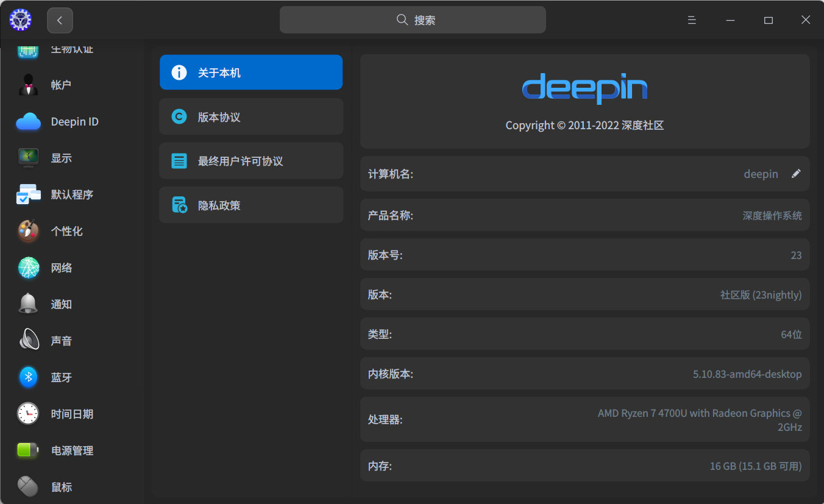Image resolution: width=824 pixels, height=504 pixels.
Task: Select the 声音 speaker icon
Action: pyautogui.click(x=28, y=341)
